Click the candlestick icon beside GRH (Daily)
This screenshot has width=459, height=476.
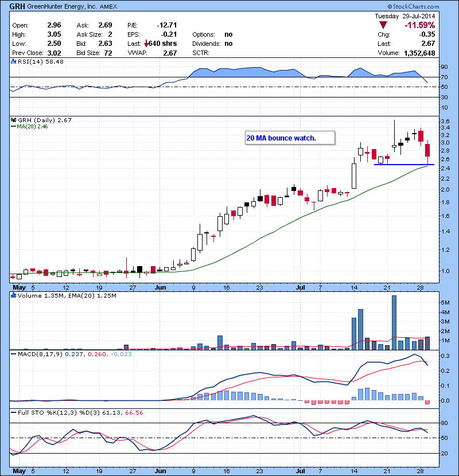pos(13,120)
